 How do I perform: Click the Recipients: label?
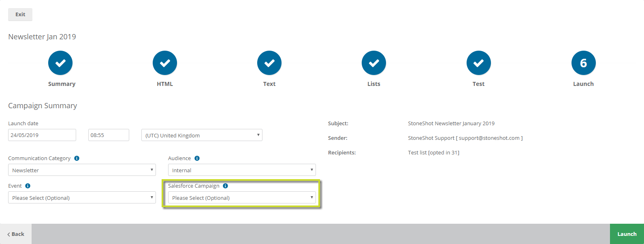[342, 152]
